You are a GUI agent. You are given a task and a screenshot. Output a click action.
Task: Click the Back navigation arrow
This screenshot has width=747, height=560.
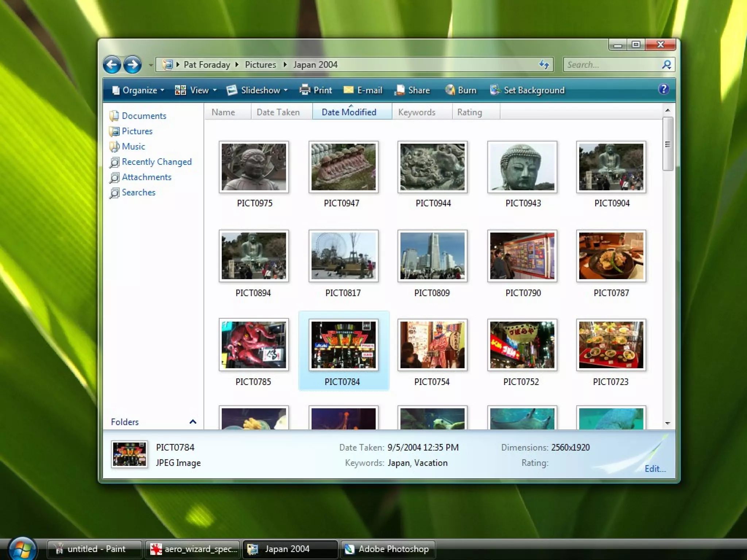coord(112,65)
